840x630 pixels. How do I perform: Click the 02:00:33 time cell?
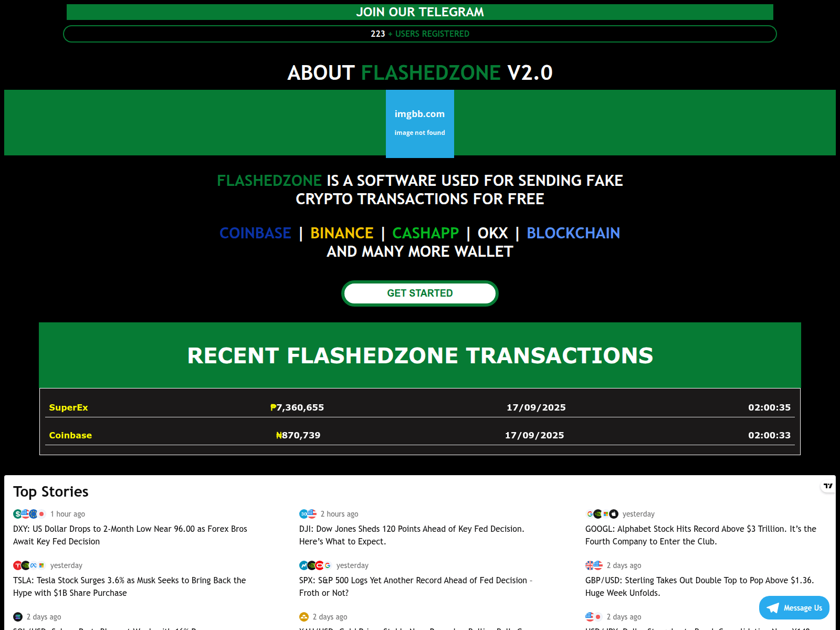(x=769, y=435)
